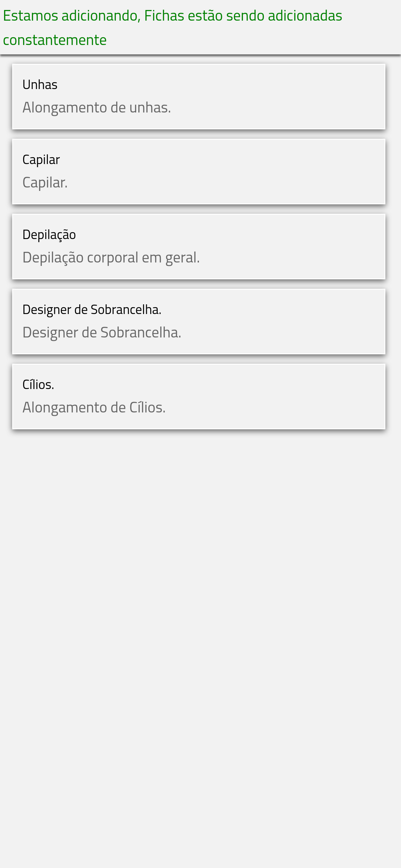This screenshot has height=868, width=401.
Task: Click "sendo adicionadas" in the green header
Action: [284, 16]
